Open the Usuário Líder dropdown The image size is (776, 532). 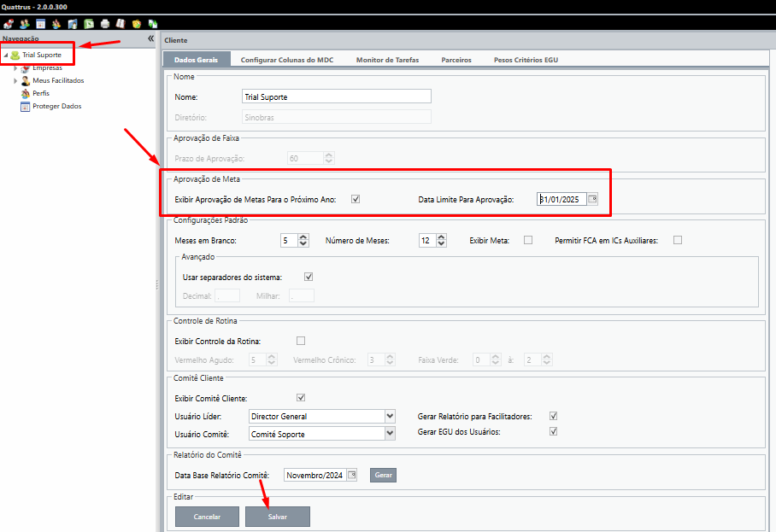[x=390, y=417]
